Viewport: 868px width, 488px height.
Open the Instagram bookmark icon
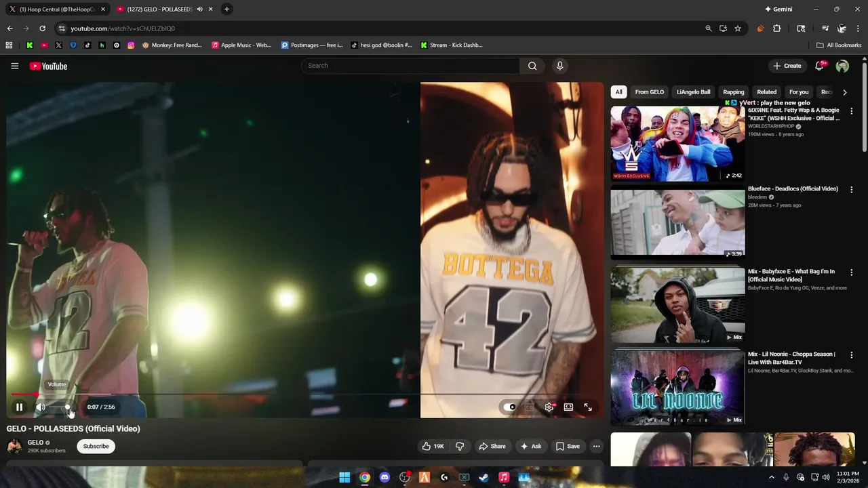(x=131, y=45)
